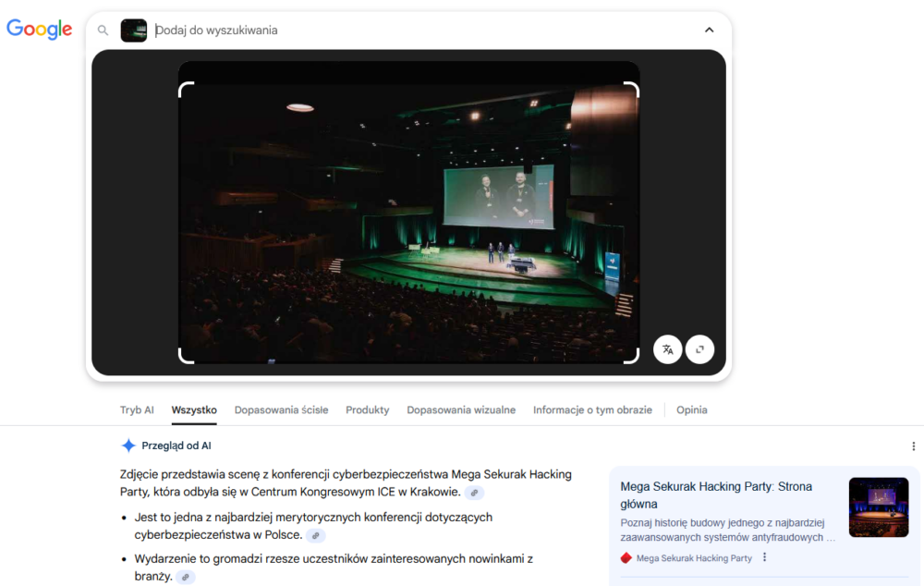Viewport: 924px width, 586px height.
Task: Click the Google logo
Action: (x=40, y=30)
